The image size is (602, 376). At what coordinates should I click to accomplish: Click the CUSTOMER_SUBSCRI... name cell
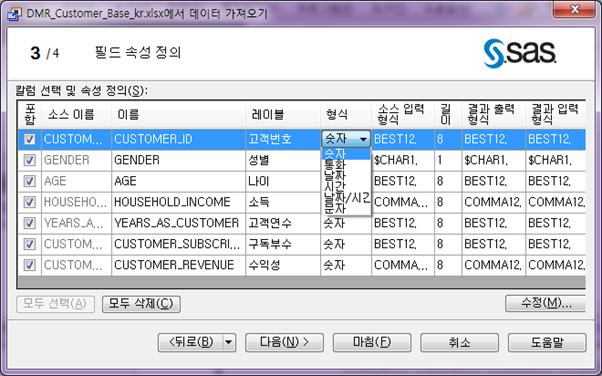coord(179,244)
